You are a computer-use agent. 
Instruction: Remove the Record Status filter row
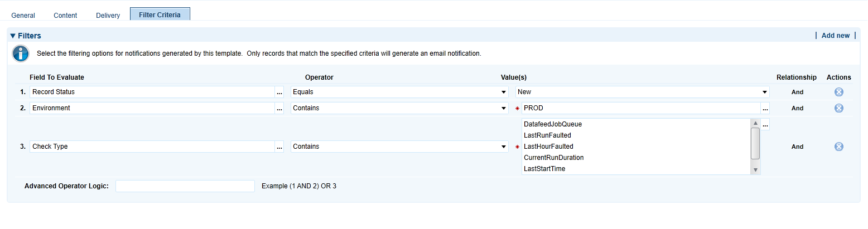point(838,92)
